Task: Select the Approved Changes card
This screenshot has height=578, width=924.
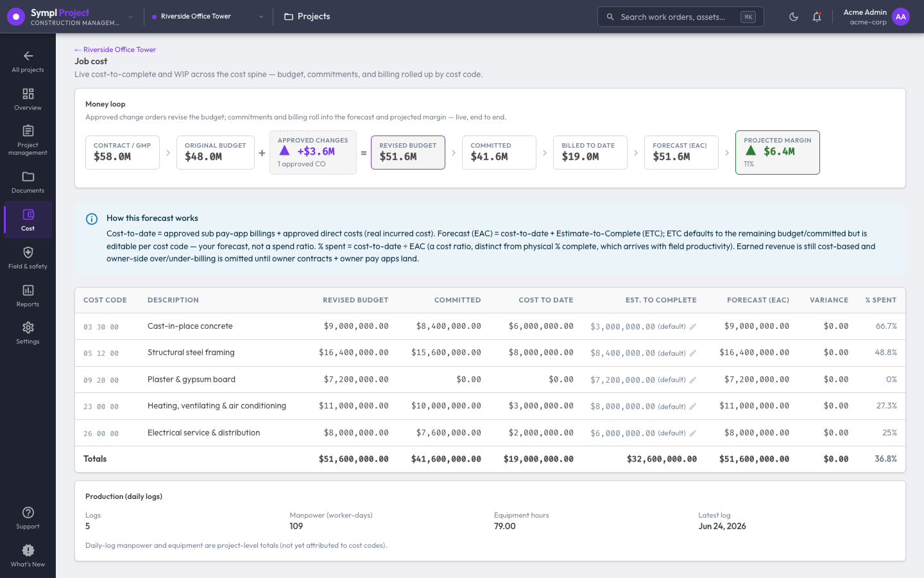Action: click(313, 152)
